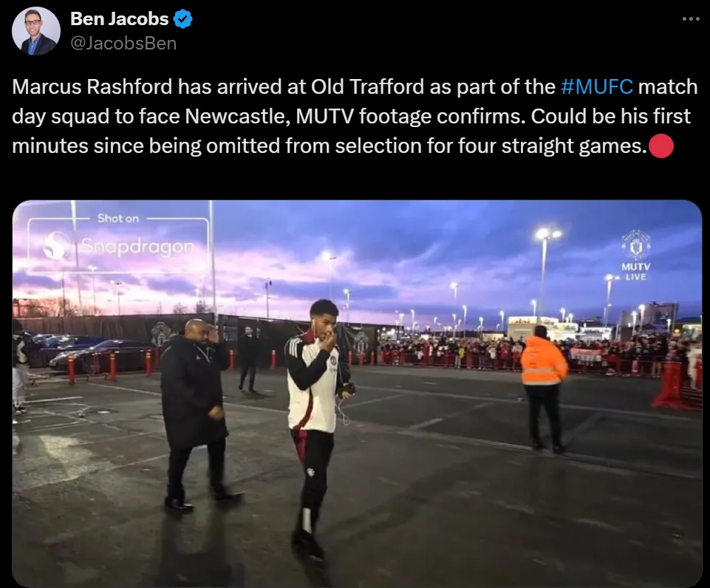Click the blue verified badge

(183, 19)
